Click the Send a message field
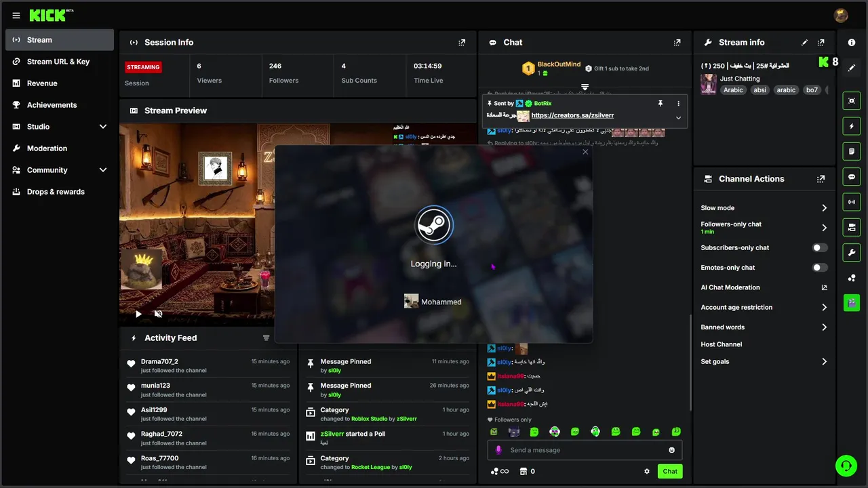This screenshot has width=868, height=488. (585, 450)
